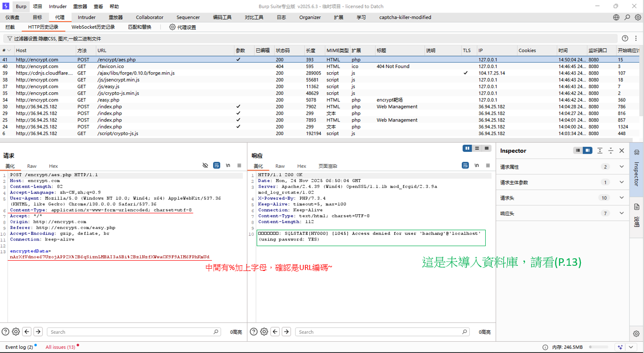Screen dimensions: 644x353
Task: Open Inspector settings gear at bottom right
Action: coord(637,334)
